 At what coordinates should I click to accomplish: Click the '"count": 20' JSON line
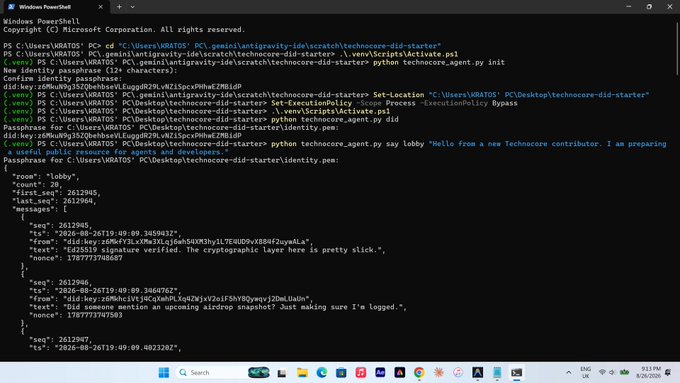[37, 185]
